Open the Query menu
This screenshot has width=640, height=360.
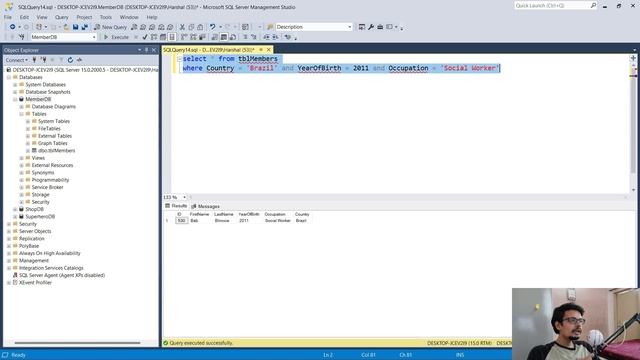click(x=62, y=17)
